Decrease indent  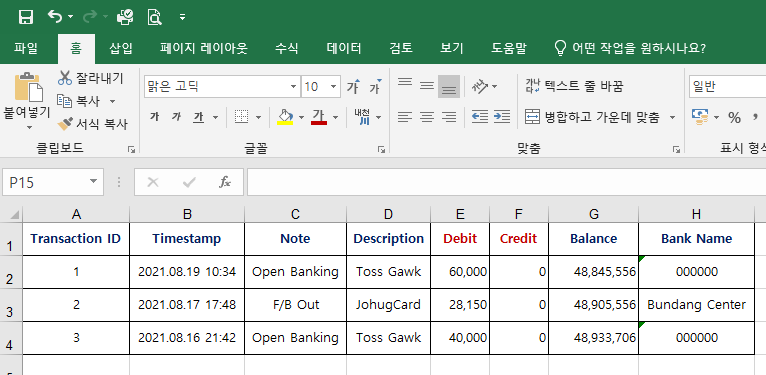click(x=480, y=117)
